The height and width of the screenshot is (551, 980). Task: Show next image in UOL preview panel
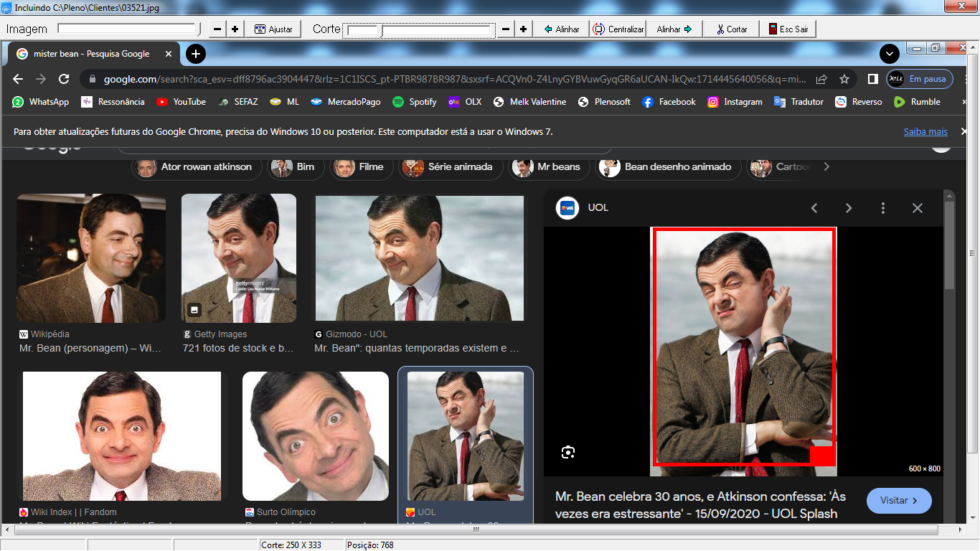click(x=849, y=208)
